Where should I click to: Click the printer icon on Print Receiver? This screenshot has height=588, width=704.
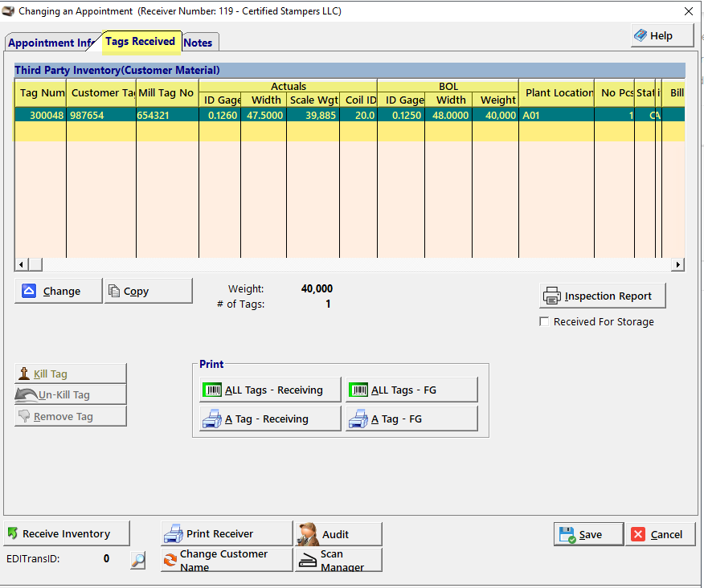pyautogui.click(x=174, y=533)
